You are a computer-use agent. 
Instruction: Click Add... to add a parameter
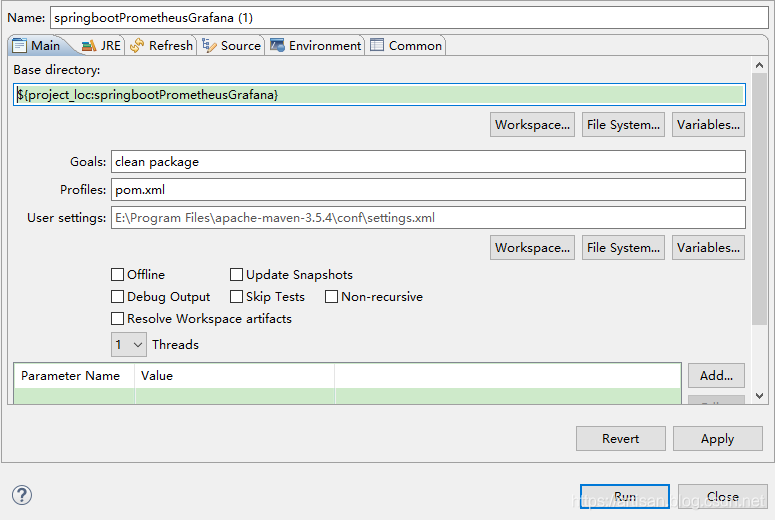pos(716,376)
